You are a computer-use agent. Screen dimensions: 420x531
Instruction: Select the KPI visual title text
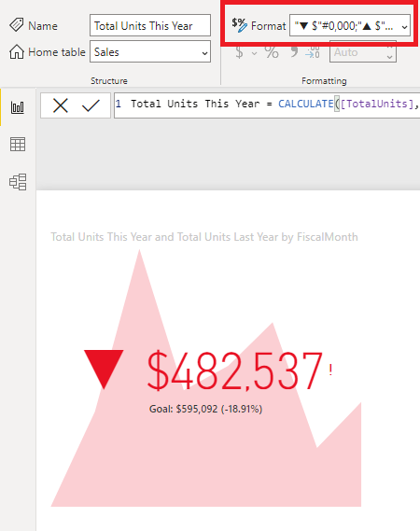pos(204,237)
